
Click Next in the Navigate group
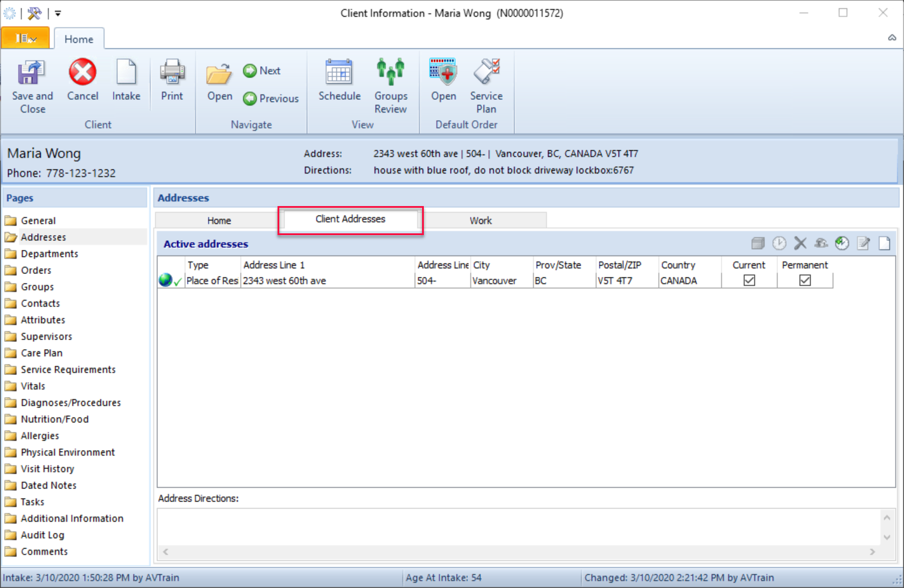[262, 70]
